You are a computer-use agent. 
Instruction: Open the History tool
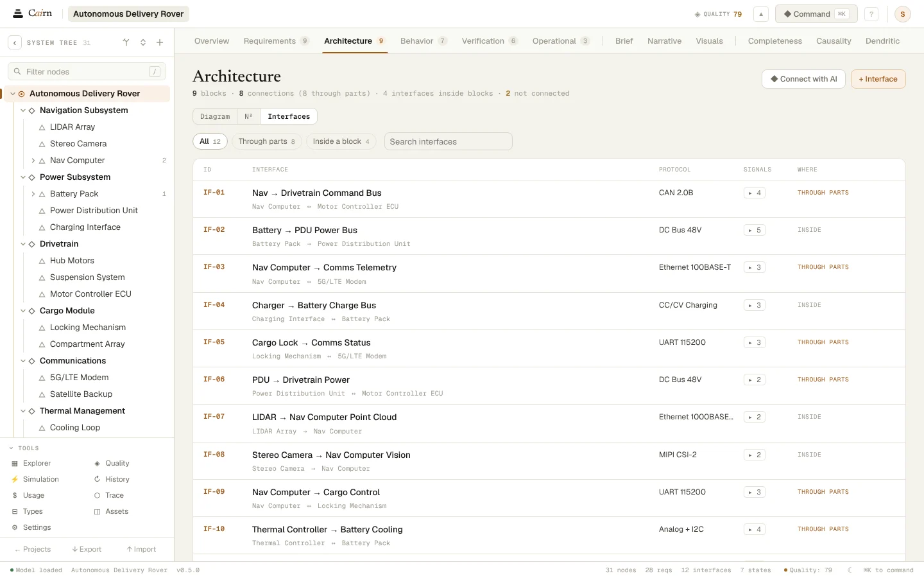[x=112, y=479]
